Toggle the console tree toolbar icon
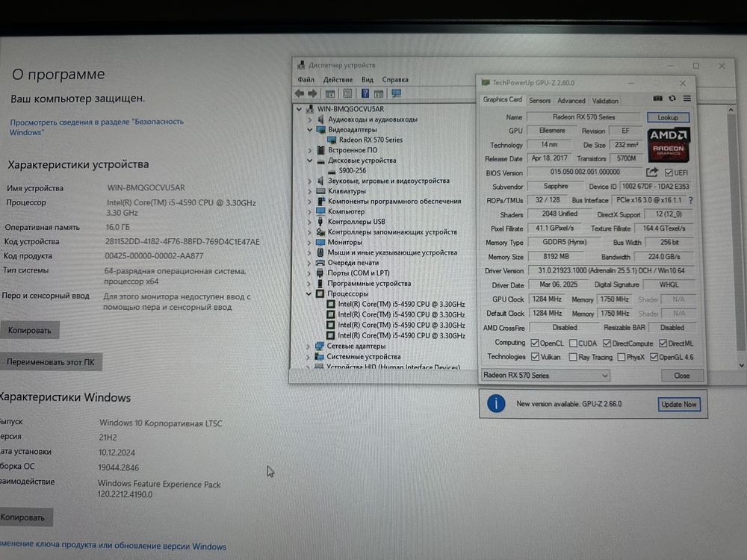Screen dimensions: 747x560 coord(329,93)
